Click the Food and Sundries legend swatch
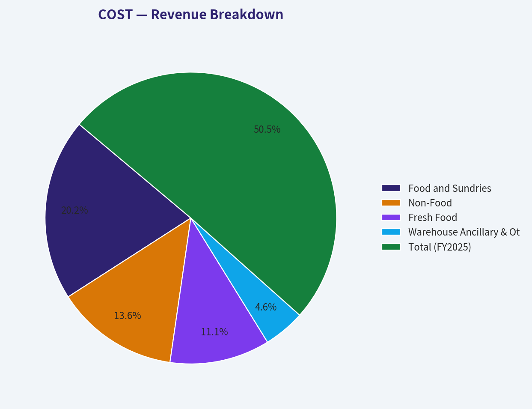This screenshot has width=532, height=409. (x=391, y=188)
